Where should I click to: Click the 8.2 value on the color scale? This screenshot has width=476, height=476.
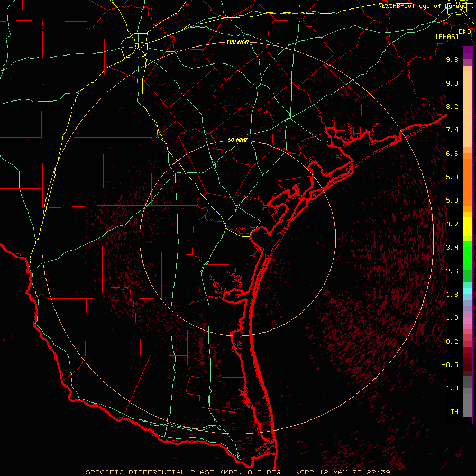pyautogui.click(x=452, y=106)
